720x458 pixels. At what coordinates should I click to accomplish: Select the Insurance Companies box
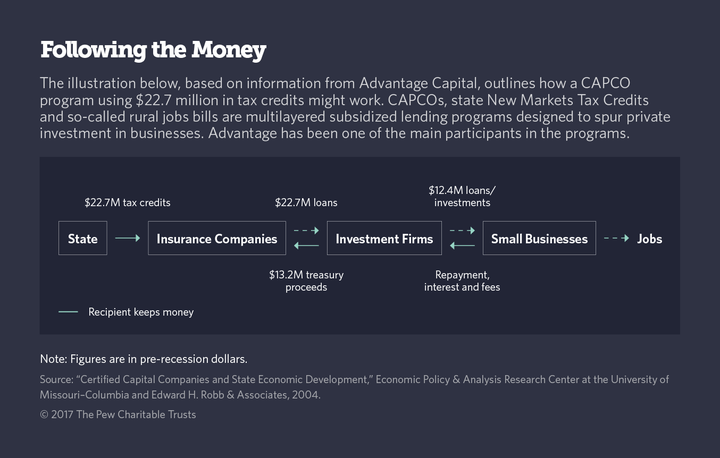click(x=217, y=238)
